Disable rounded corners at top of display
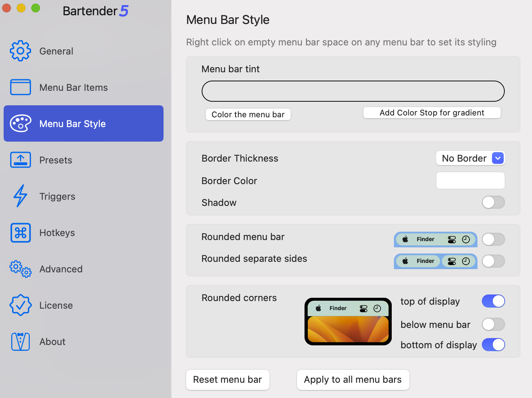 [x=493, y=301]
